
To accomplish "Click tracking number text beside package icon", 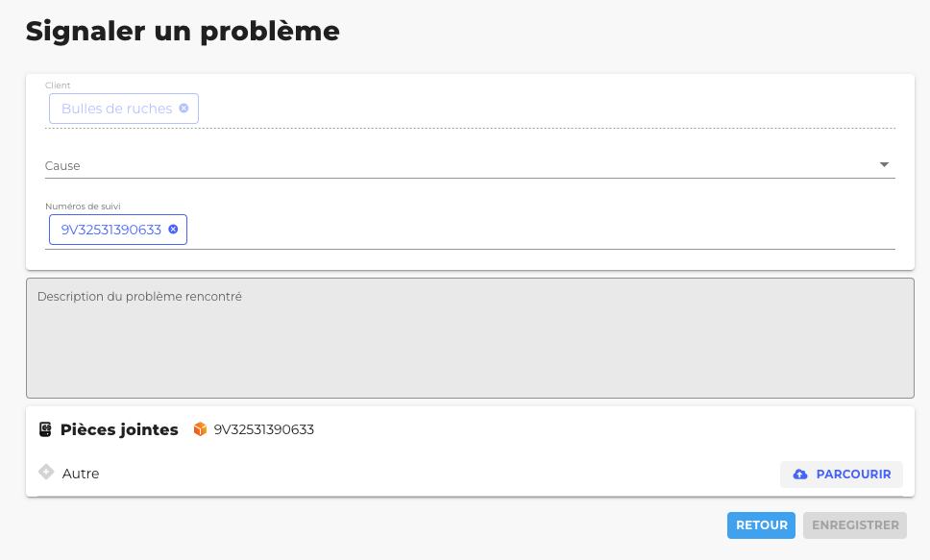I will [x=264, y=429].
